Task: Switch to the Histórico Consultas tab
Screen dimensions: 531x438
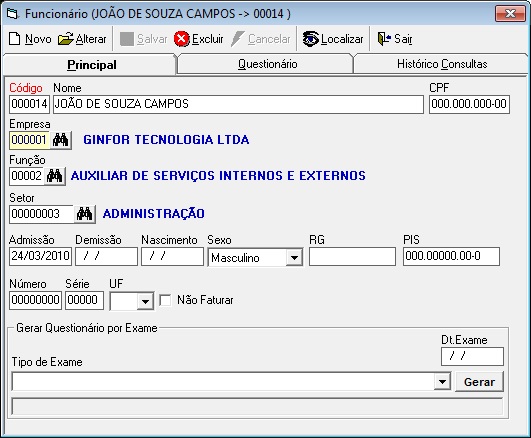Action: pos(442,64)
